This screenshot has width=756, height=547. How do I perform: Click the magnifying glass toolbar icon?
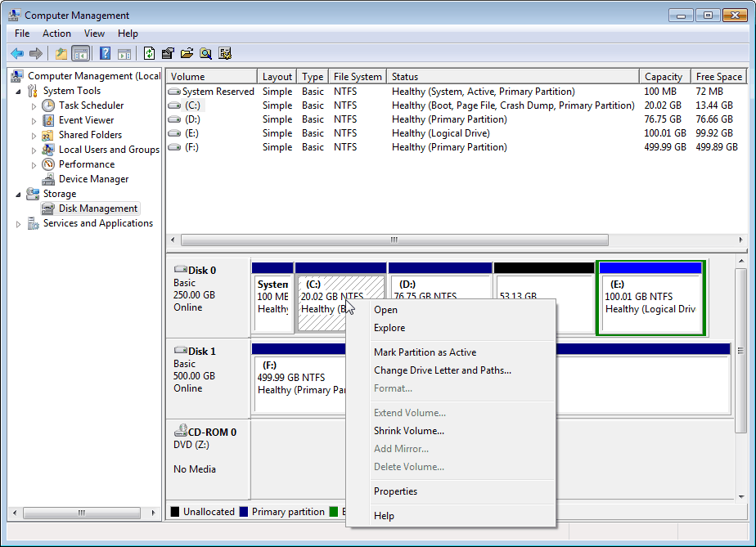tap(206, 53)
